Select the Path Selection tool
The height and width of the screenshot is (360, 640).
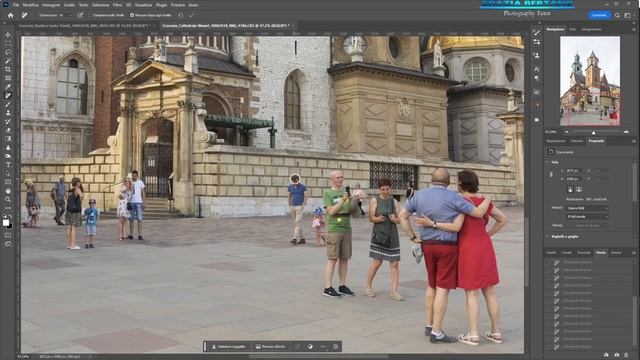point(8,173)
